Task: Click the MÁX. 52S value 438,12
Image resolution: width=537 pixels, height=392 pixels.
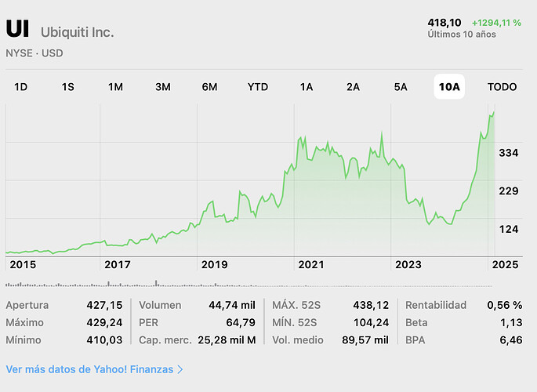Action: click(x=371, y=305)
